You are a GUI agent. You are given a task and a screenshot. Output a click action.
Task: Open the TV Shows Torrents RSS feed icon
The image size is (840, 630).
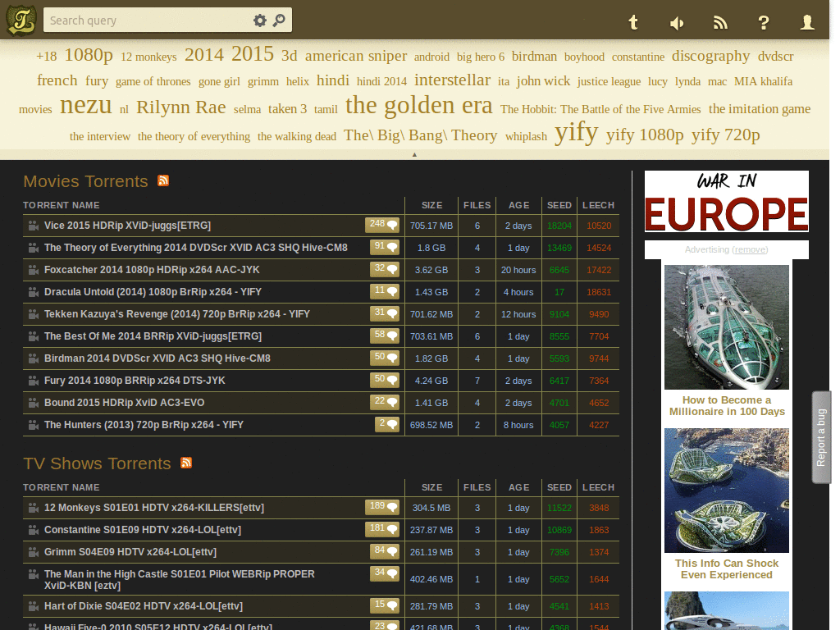pos(186,463)
